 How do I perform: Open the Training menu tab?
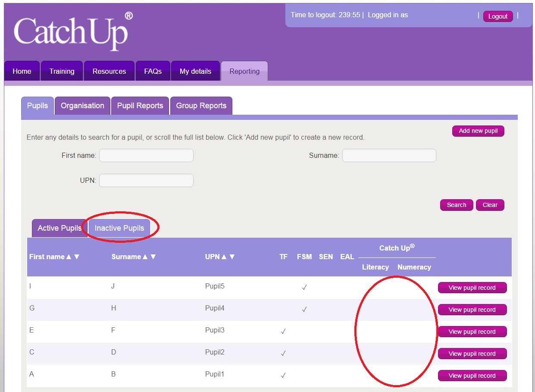[62, 71]
